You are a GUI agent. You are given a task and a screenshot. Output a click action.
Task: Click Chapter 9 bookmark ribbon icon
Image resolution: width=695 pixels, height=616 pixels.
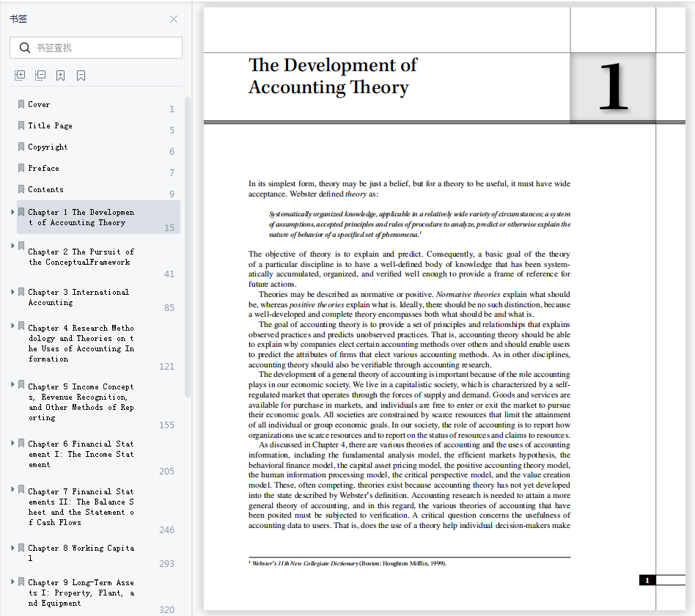[21, 582]
